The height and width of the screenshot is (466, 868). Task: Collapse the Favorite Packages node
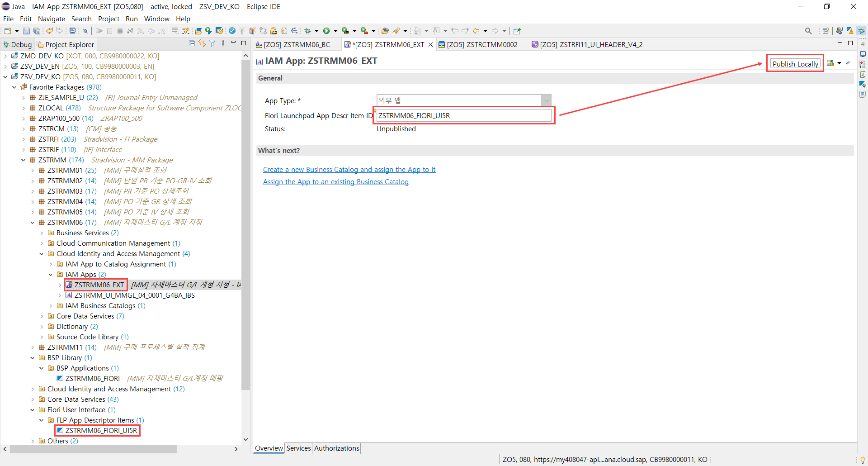click(x=14, y=87)
